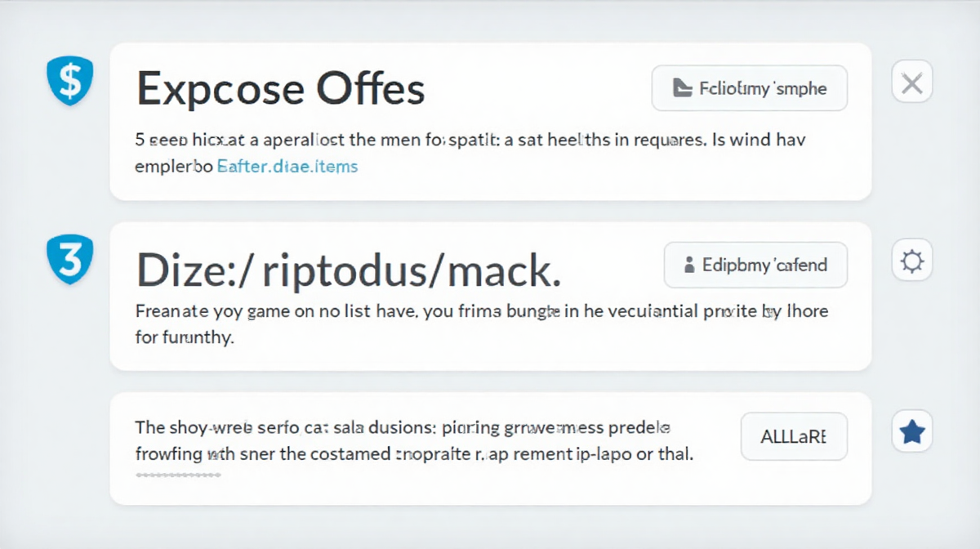Click the "Fcliotimy 'smphe" button
The image size is (980, 549).
(749, 88)
